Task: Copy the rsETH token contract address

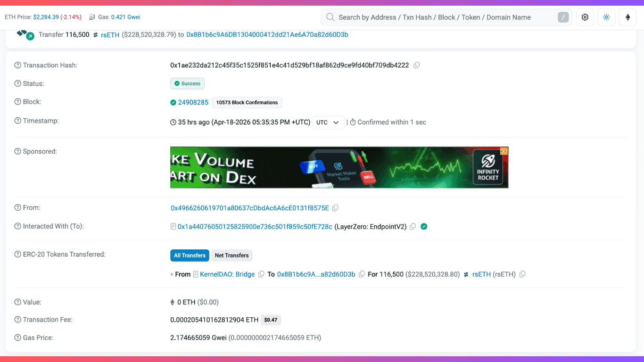Action: click(x=522, y=274)
